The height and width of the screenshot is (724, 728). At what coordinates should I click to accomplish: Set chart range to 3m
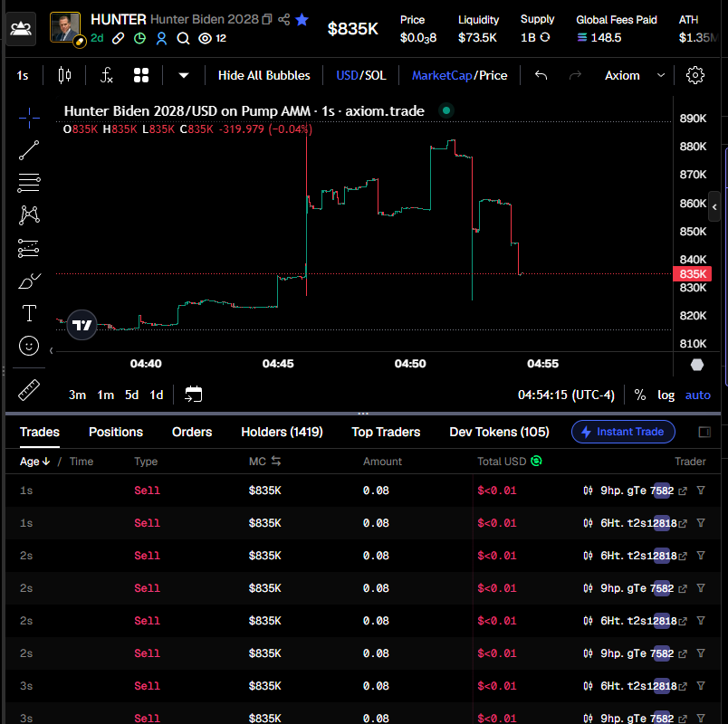[x=77, y=395]
